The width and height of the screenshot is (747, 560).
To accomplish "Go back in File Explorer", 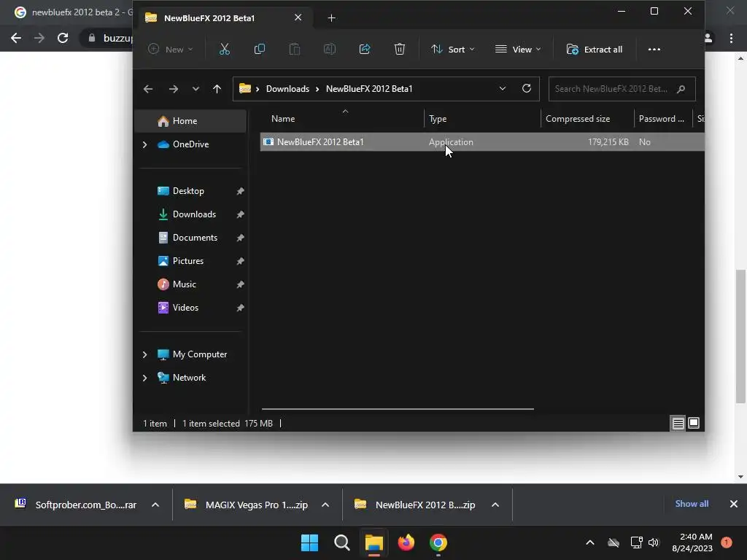I will (x=148, y=89).
